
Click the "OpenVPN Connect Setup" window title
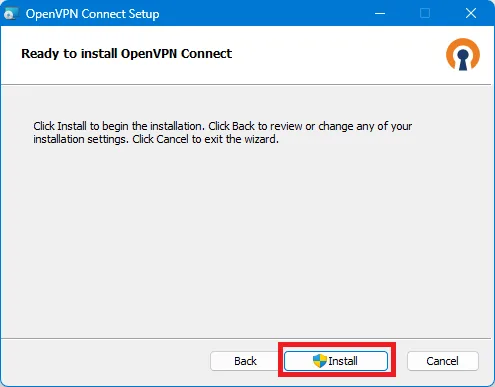click(x=92, y=14)
